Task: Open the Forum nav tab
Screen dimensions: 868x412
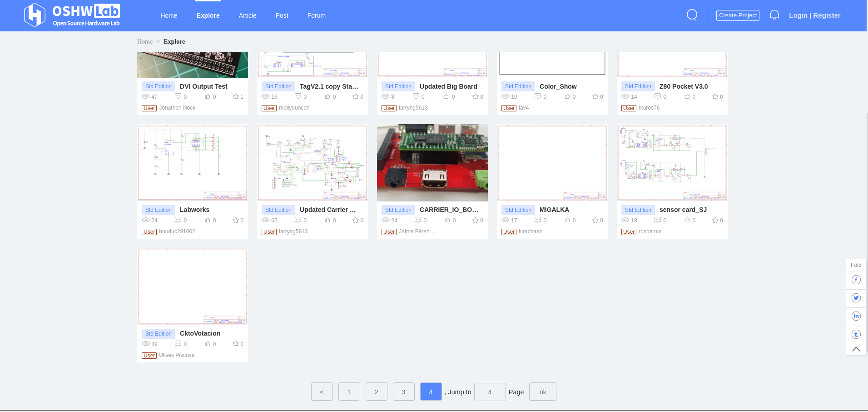Action: (317, 15)
